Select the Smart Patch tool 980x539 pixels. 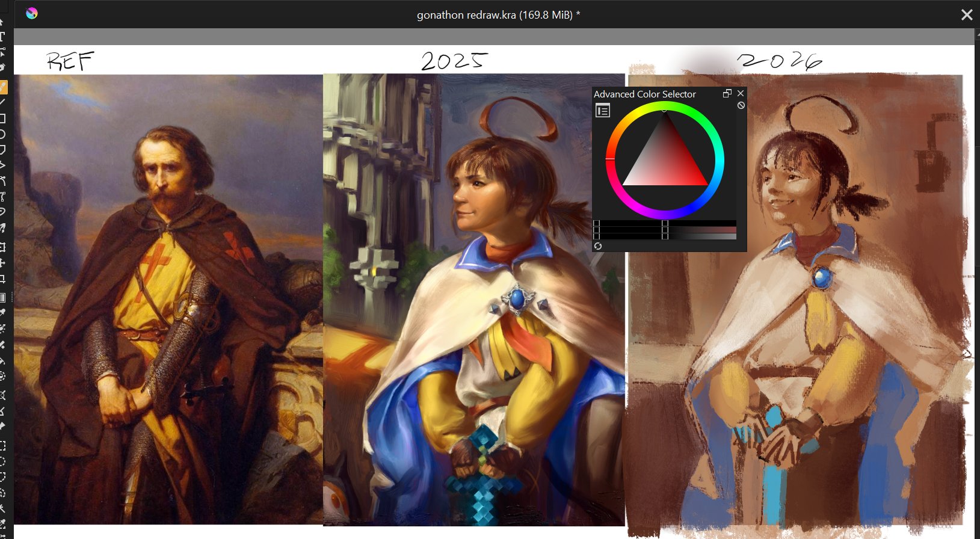(2, 345)
